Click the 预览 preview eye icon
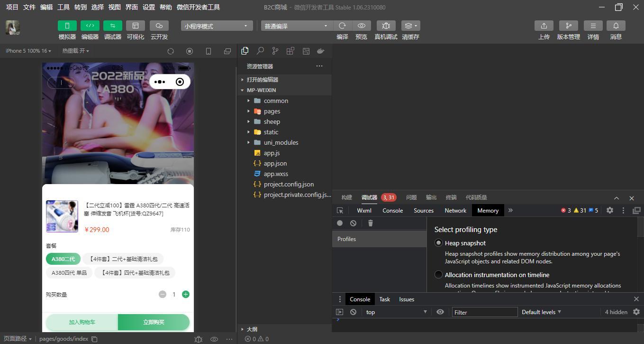 pyautogui.click(x=362, y=26)
